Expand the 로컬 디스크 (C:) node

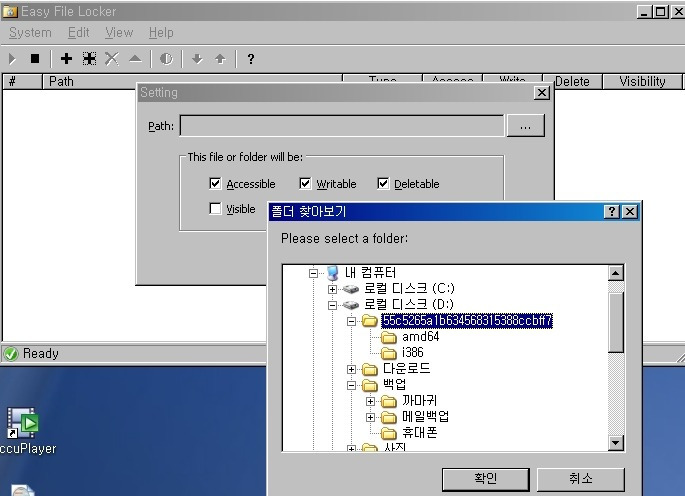(332, 289)
